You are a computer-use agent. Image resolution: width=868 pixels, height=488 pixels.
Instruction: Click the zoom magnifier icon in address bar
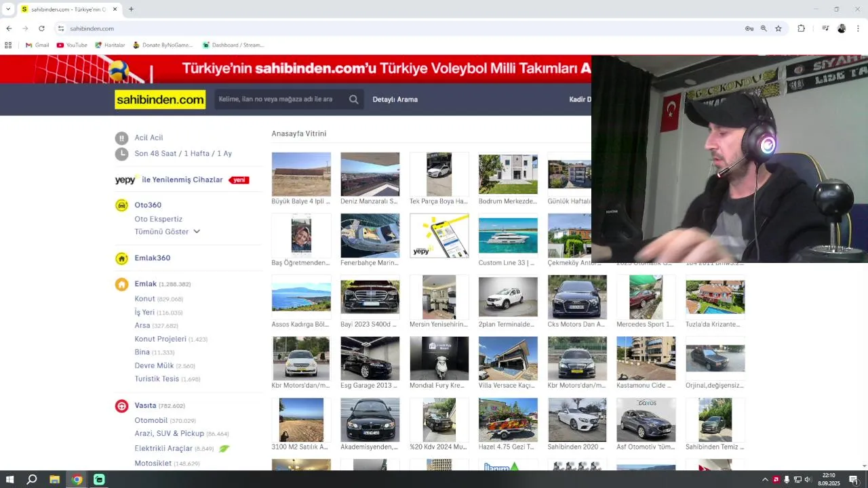point(764,28)
